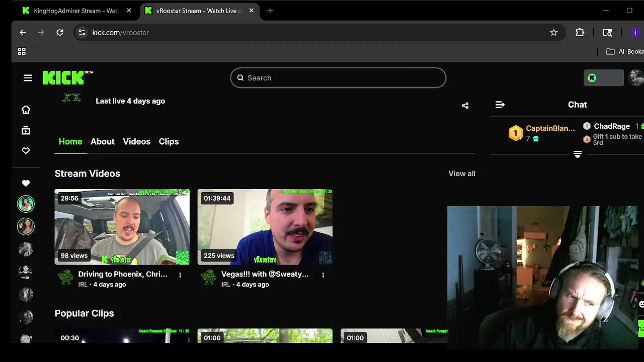This screenshot has width=644, height=362.
Task: Open options for Vegas!!! video
Action: [323, 275]
